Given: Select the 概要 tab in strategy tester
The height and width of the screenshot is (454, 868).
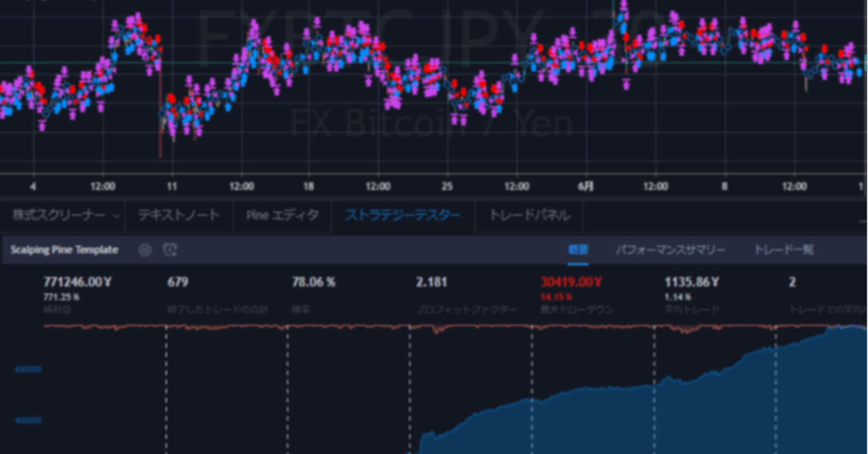Looking at the screenshot, I should (577, 249).
